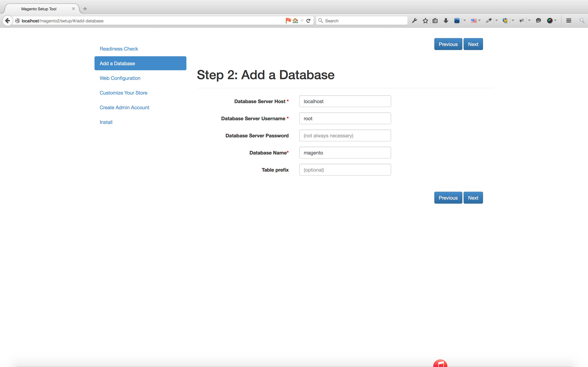The width and height of the screenshot is (588, 367).
Task: Expand the color wheel extension dropdown
Action: click(x=555, y=21)
